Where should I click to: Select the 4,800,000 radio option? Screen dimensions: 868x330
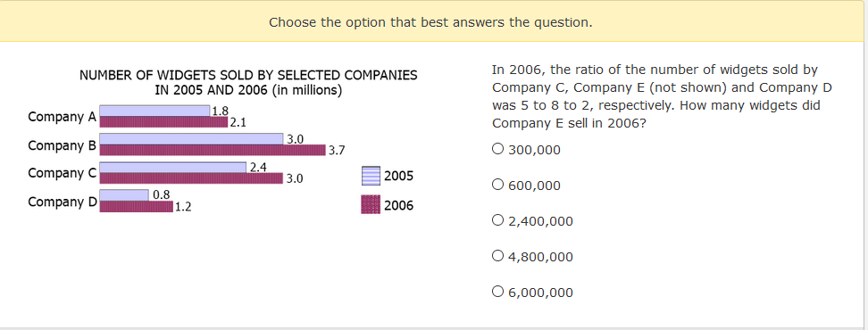pyautogui.click(x=497, y=256)
